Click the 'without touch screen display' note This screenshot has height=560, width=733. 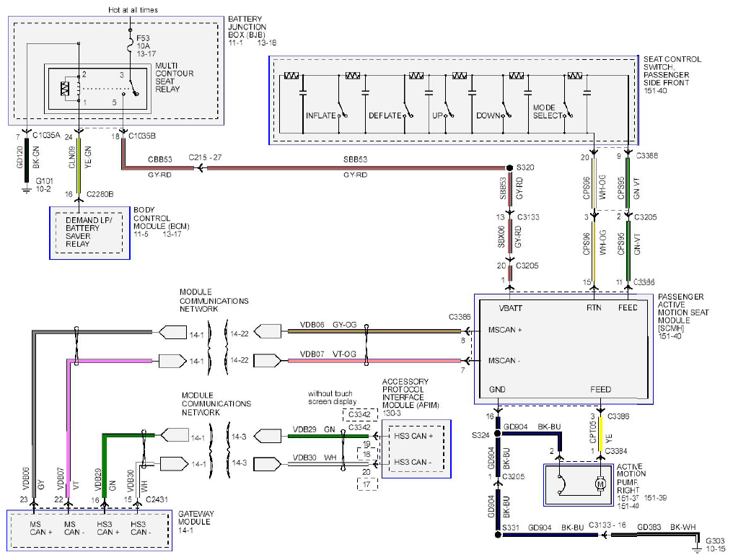[332, 398]
